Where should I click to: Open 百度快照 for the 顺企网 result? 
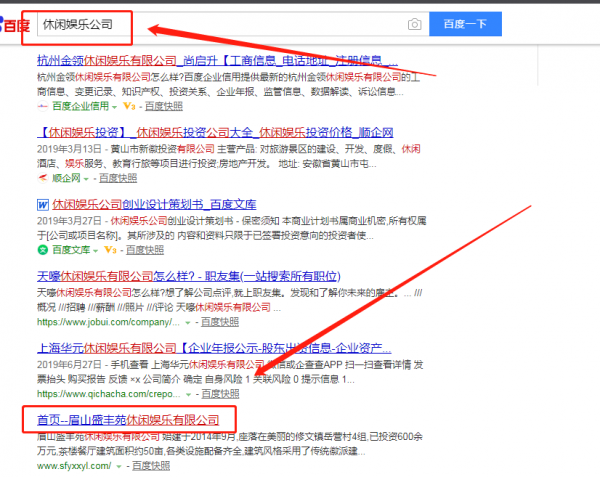tap(119, 177)
